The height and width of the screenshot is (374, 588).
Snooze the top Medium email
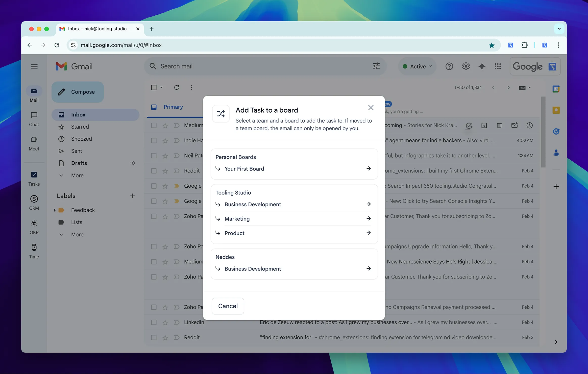(x=529, y=125)
